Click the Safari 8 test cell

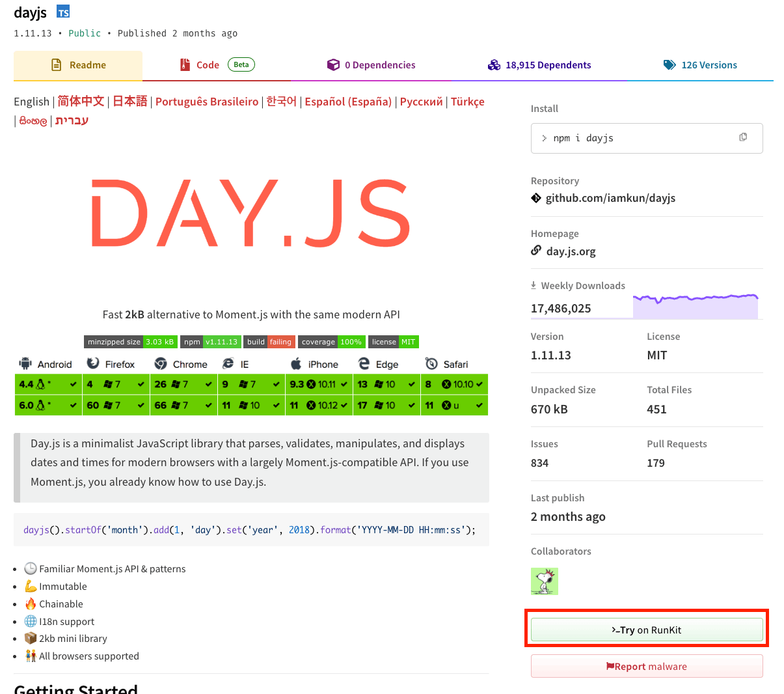(454, 384)
